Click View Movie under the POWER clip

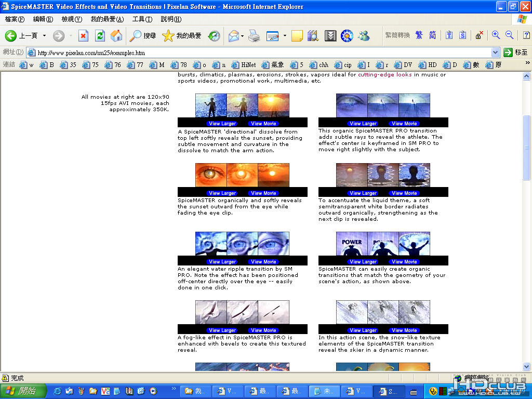tap(404, 262)
